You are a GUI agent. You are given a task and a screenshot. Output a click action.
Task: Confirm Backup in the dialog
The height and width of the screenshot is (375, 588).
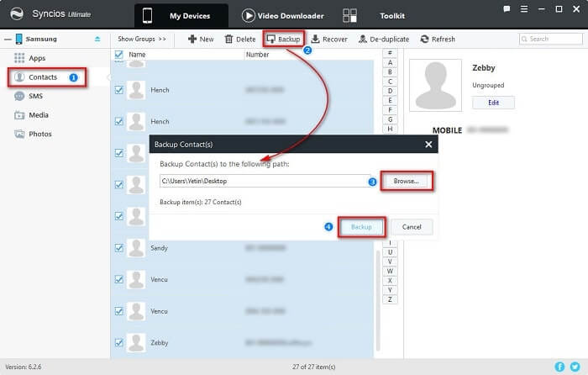[x=361, y=227]
